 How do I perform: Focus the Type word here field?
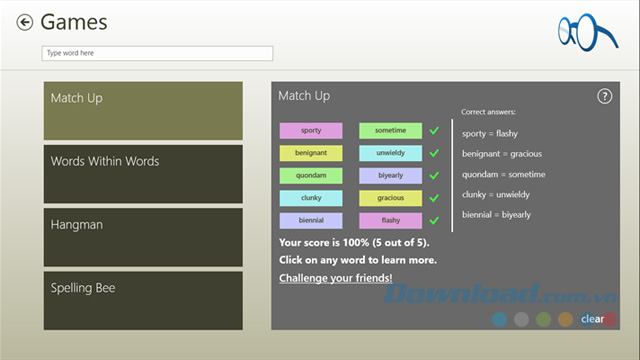click(157, 53)
